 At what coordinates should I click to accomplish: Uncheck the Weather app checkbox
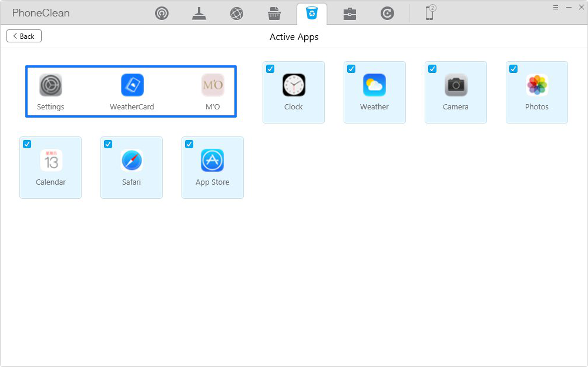(351, 69)
